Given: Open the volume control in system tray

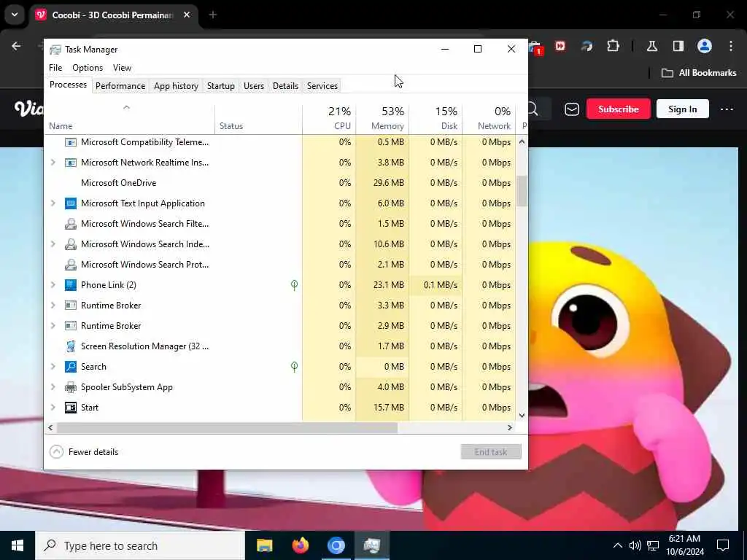Looking at the screenshot, I should 635,545.
